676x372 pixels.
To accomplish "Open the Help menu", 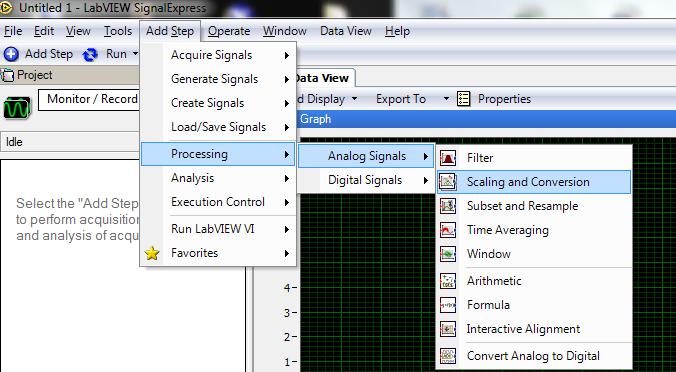I will coord(397,31).
